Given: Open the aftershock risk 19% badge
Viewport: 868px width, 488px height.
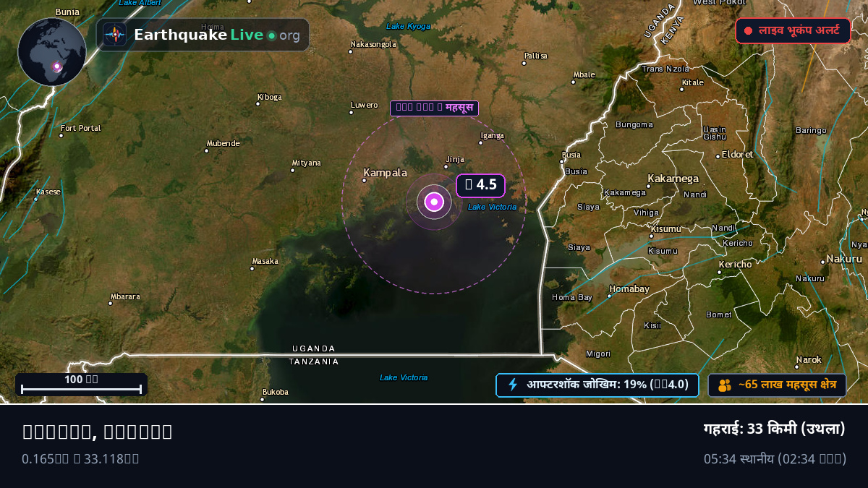Looking at the screenshot, I should click(x=597, y=385).
